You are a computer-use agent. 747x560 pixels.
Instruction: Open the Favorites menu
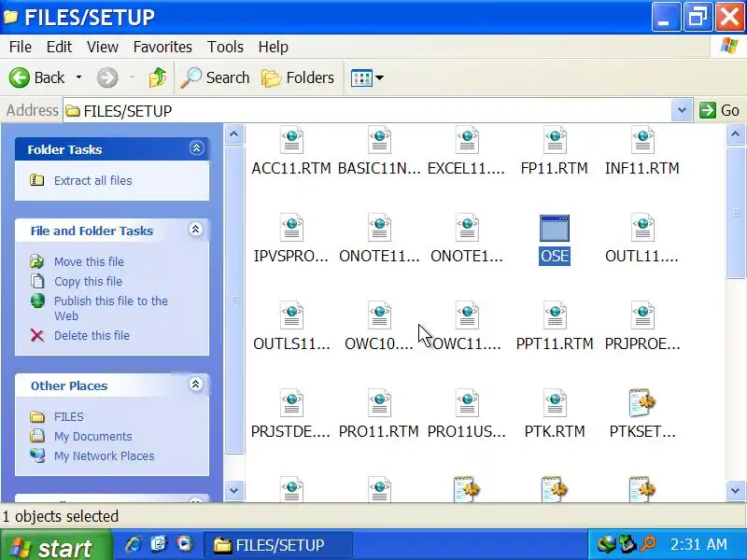click(162, 47)
